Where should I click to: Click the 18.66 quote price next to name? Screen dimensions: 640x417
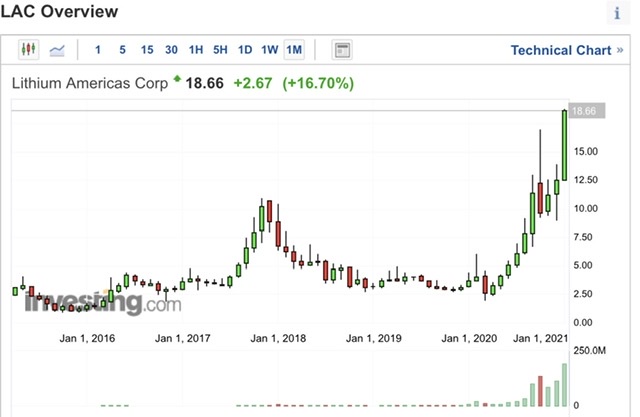coord(204,83)
